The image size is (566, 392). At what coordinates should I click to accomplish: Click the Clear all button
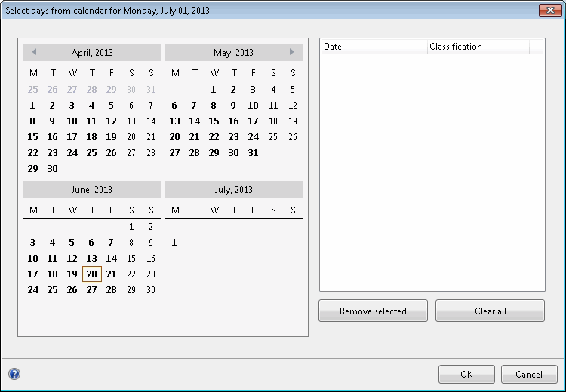(490, 311)
